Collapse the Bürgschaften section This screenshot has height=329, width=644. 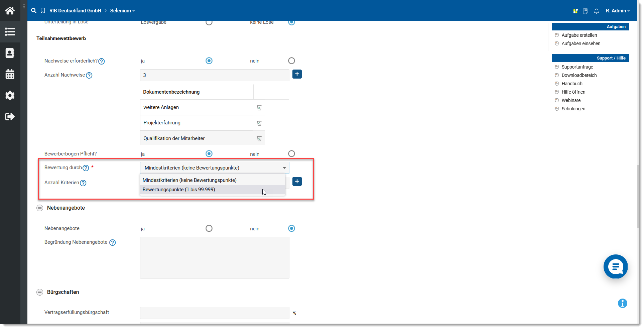click(40, 292)
